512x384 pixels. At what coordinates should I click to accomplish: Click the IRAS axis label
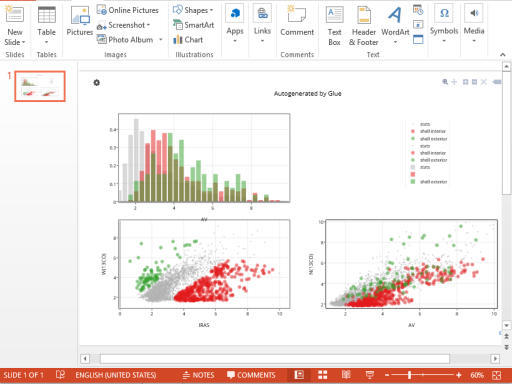(x=204, y=325)
